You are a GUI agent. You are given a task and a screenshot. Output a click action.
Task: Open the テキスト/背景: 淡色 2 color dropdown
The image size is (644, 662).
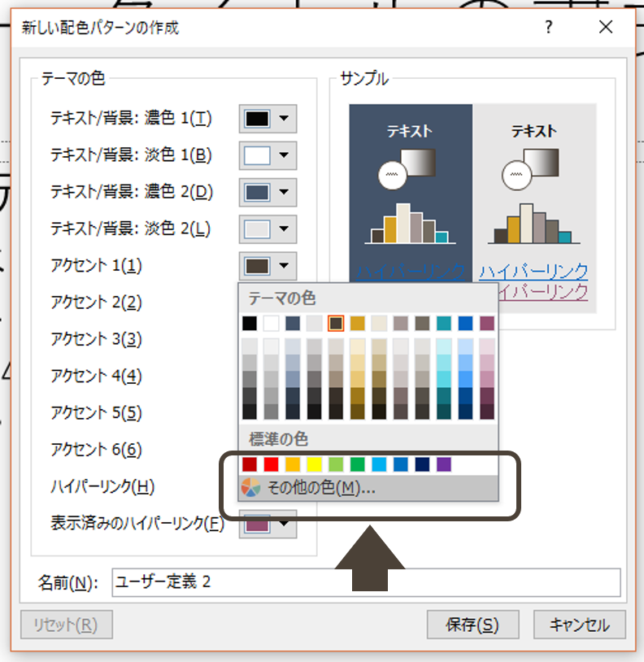point(268,229)
